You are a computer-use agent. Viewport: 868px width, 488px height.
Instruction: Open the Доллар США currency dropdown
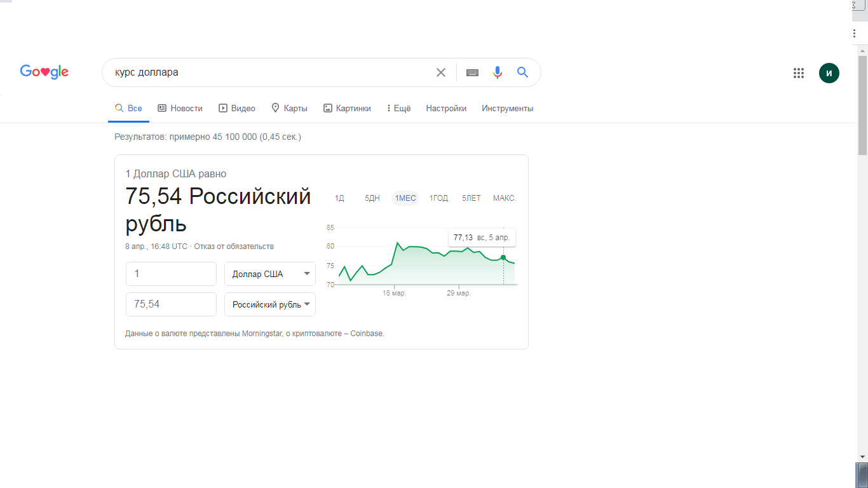click(x=270, y=274)
